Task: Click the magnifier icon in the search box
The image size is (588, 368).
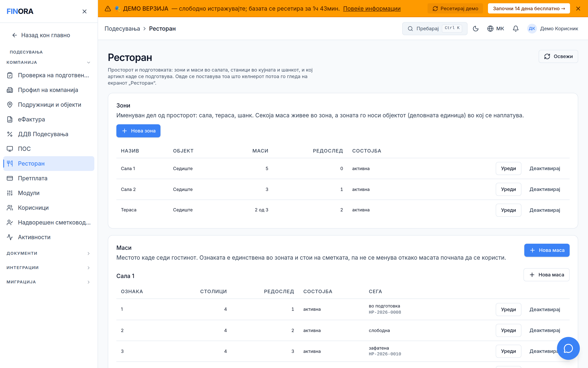Action: click(x=410, y=29)
